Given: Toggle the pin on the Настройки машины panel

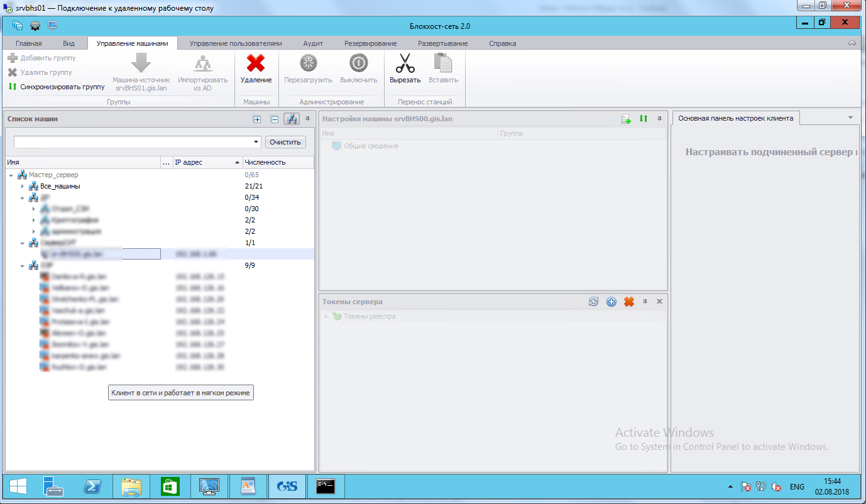Looking at the screenshot, I should (659, 119).
